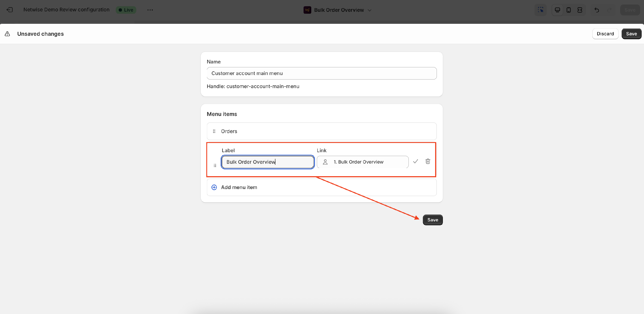Click the inspector selection tool icon

[x=541, y=10]
